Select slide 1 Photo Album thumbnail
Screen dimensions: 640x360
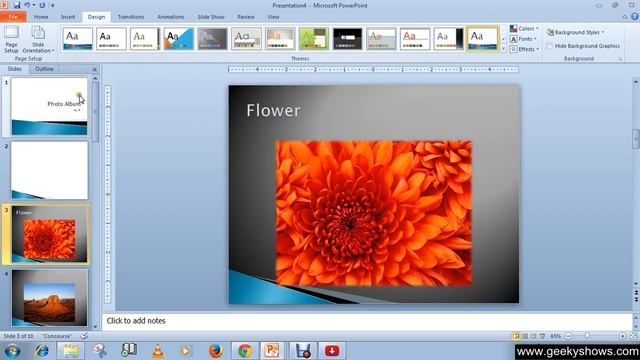[49, 106]
